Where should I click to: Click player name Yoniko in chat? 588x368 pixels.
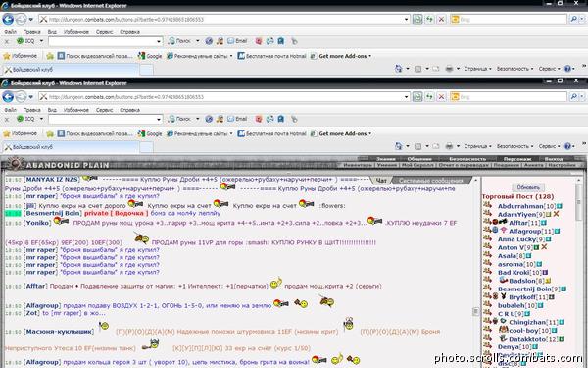[x=37, y=223]
